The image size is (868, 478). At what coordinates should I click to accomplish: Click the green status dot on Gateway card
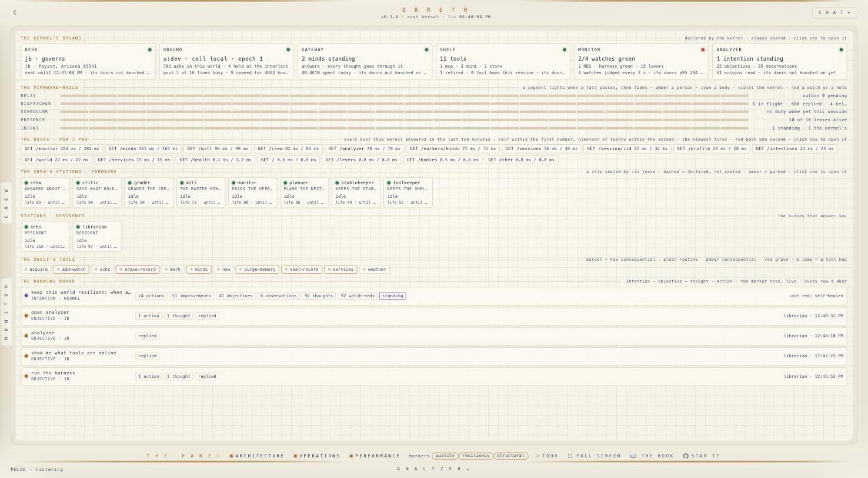(426, 50)
